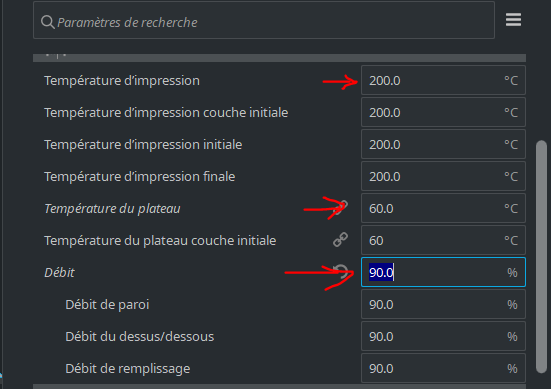
Task: Edit the Débit du dessus/dessous value
Action: (x=443, y=336)
